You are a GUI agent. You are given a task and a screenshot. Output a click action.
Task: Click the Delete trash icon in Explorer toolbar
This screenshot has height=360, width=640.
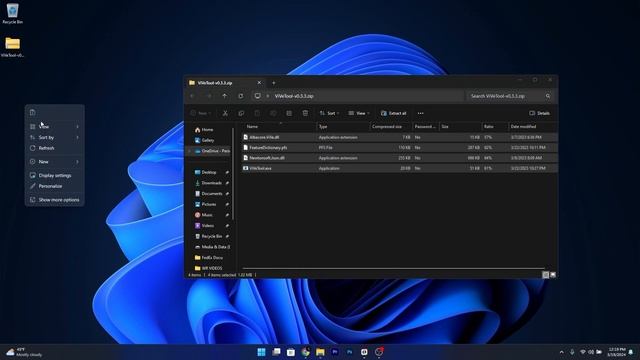305,113
